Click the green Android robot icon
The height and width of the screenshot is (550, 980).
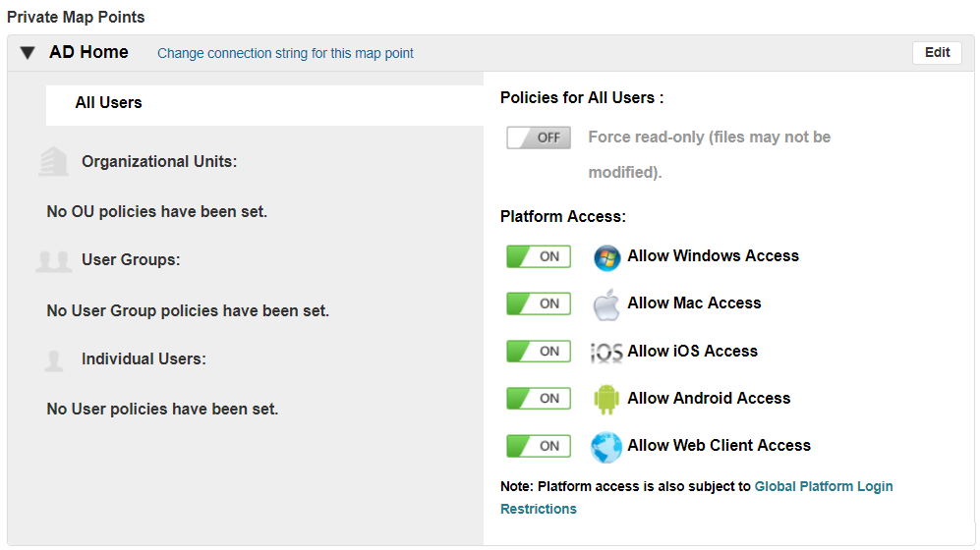[x=605, y=399]
